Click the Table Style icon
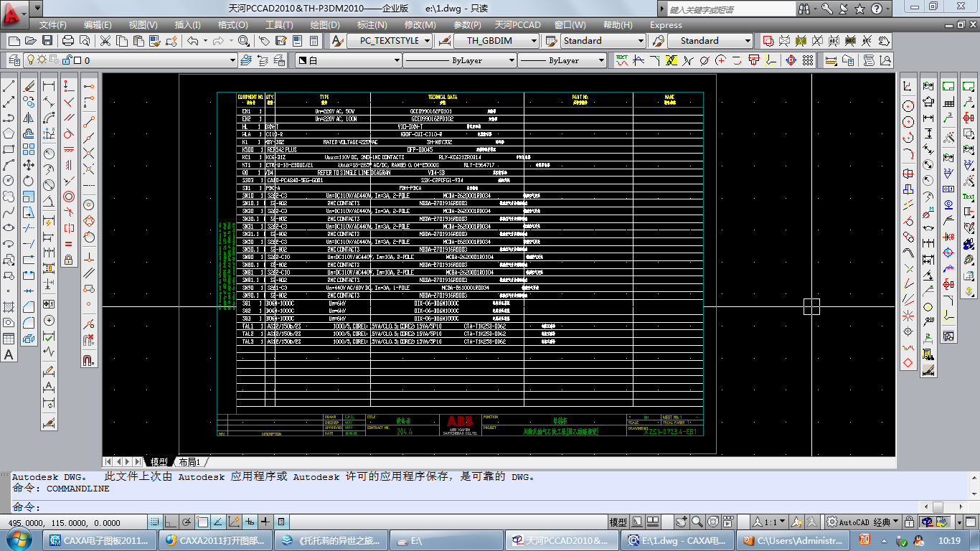The height and width of the screenshot is (551, 980). (x=551, y=41)
